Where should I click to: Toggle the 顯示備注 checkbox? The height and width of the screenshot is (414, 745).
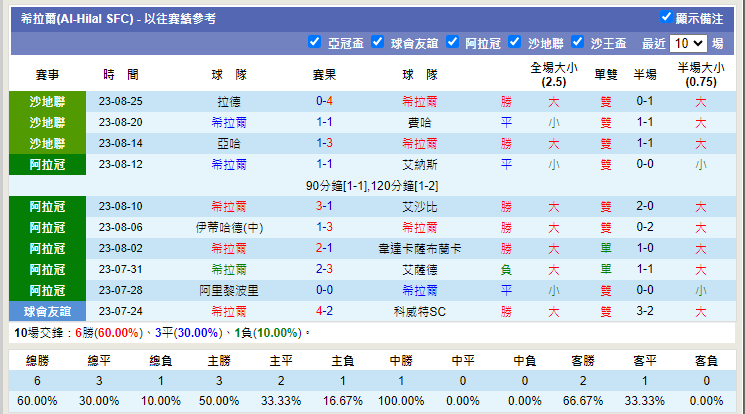[666, 17]
